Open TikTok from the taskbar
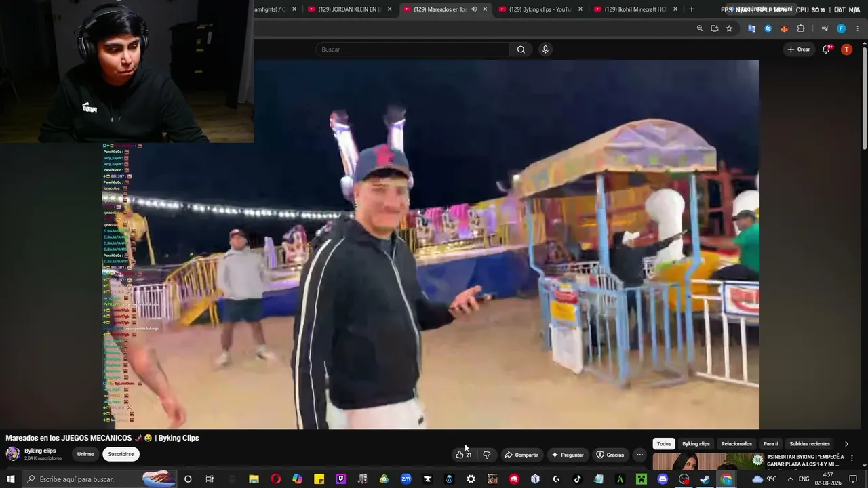Screen dimensions: 868x488 pos(578,479)
